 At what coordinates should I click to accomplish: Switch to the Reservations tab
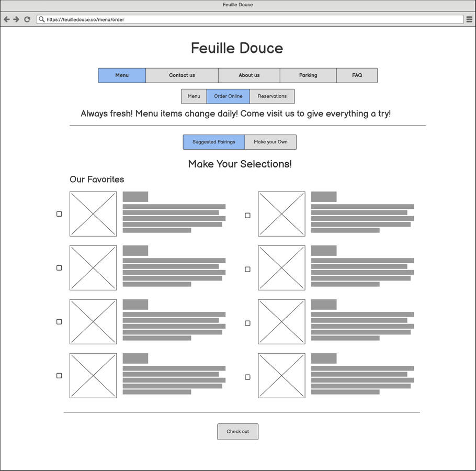(x=272, y=96)
